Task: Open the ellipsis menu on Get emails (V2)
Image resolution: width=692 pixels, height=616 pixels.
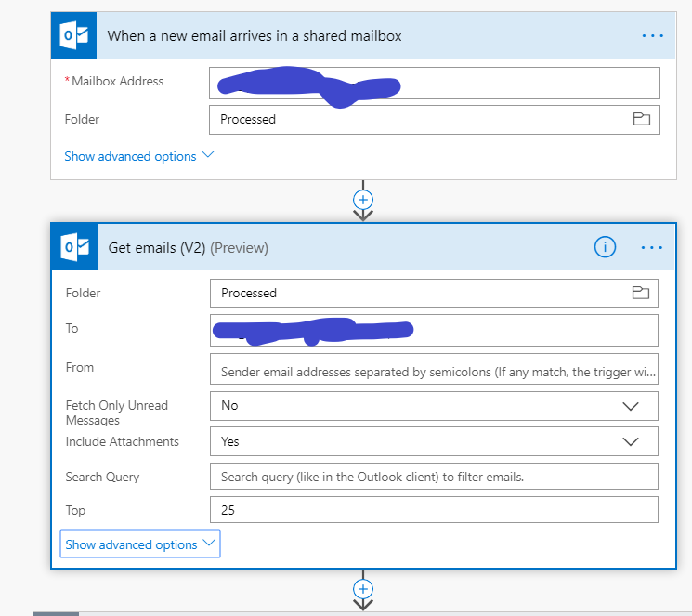Action: pyautogui.click(x=652, y=248)
